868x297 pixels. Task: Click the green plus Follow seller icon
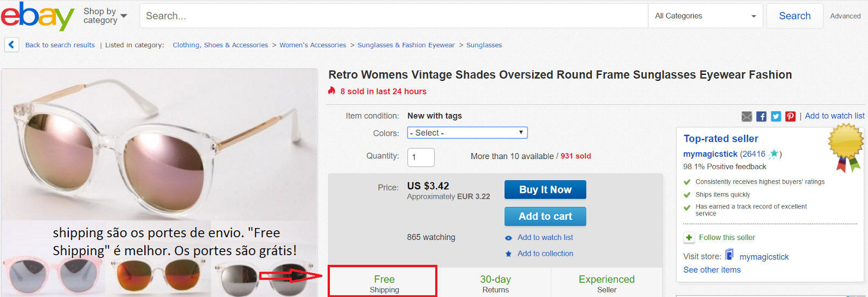point(689,237)
